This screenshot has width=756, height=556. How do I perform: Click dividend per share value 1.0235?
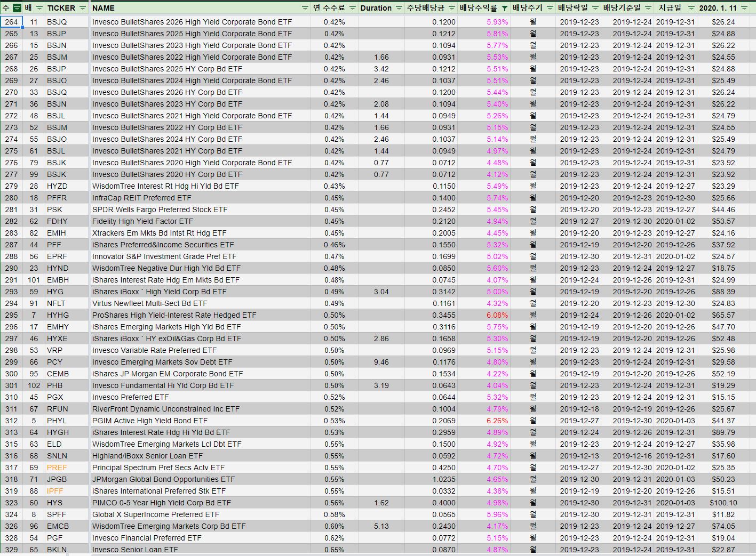coord(431,479)
